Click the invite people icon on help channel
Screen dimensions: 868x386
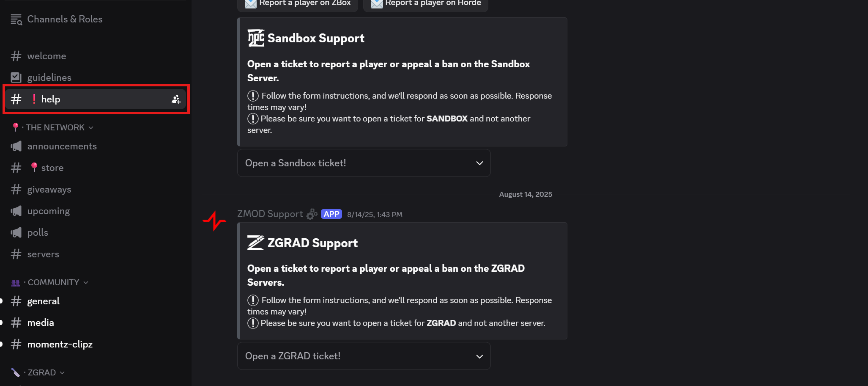176,99
